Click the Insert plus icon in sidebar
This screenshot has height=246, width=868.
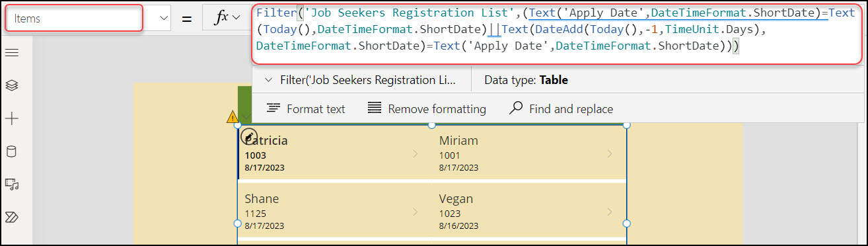coord(11,119)
